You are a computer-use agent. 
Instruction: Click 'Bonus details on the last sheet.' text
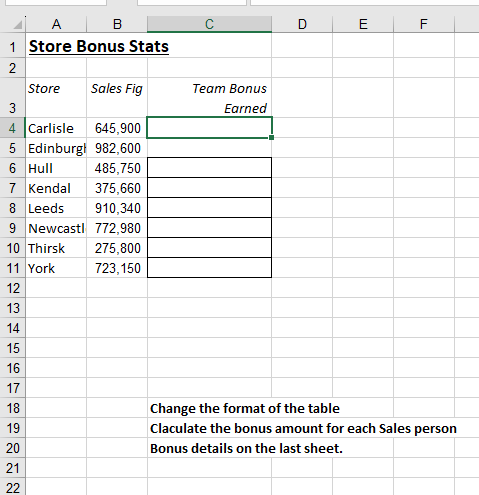246,448
